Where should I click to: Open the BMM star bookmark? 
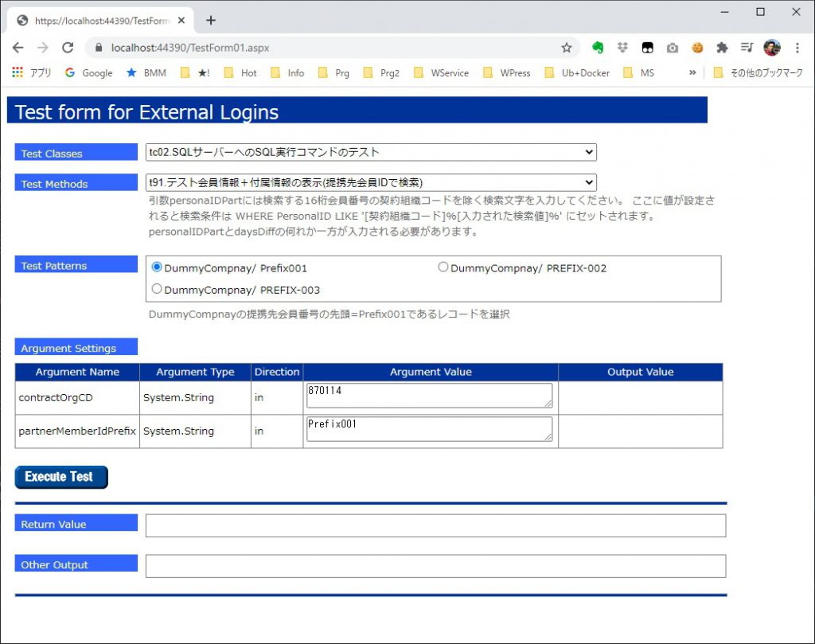(x=146, y=72)
